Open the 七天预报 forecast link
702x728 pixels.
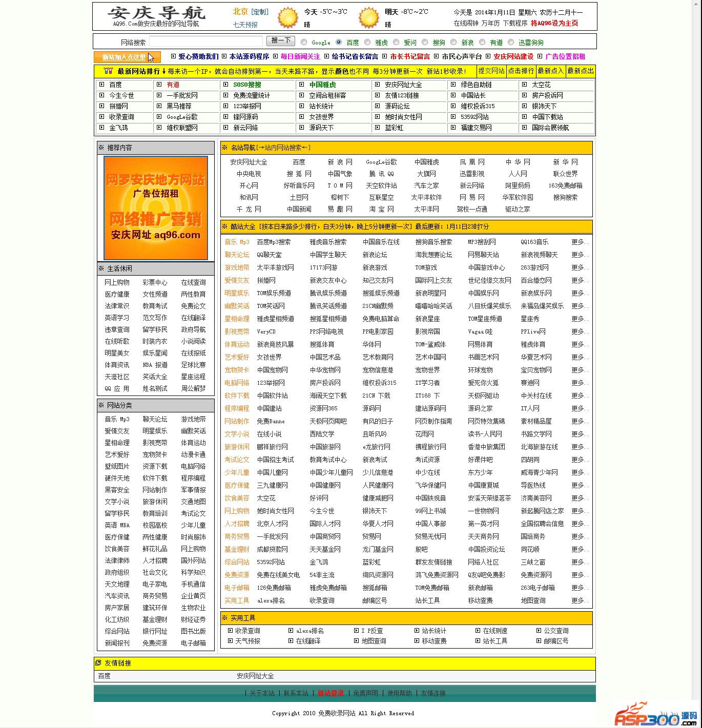pyautogui.click(x=245, y=25)
